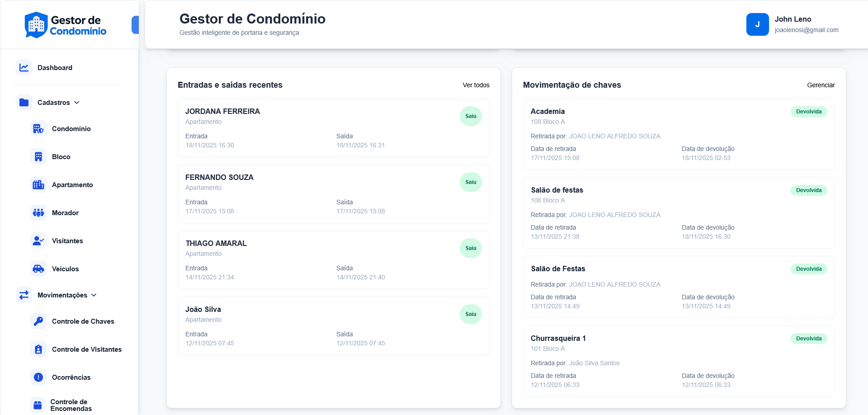Select the Controle de Chaves key icon
Image resolution: width=868 pixels, height=415 pixels.
[x=38, y=321]
